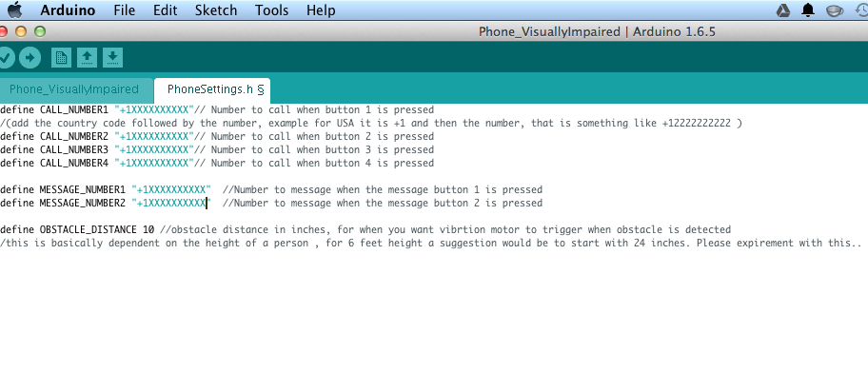Screen dimensions: 868x392
Task: Click the MESSAGE_NUMBER1 define text
Action: (63, 189)
